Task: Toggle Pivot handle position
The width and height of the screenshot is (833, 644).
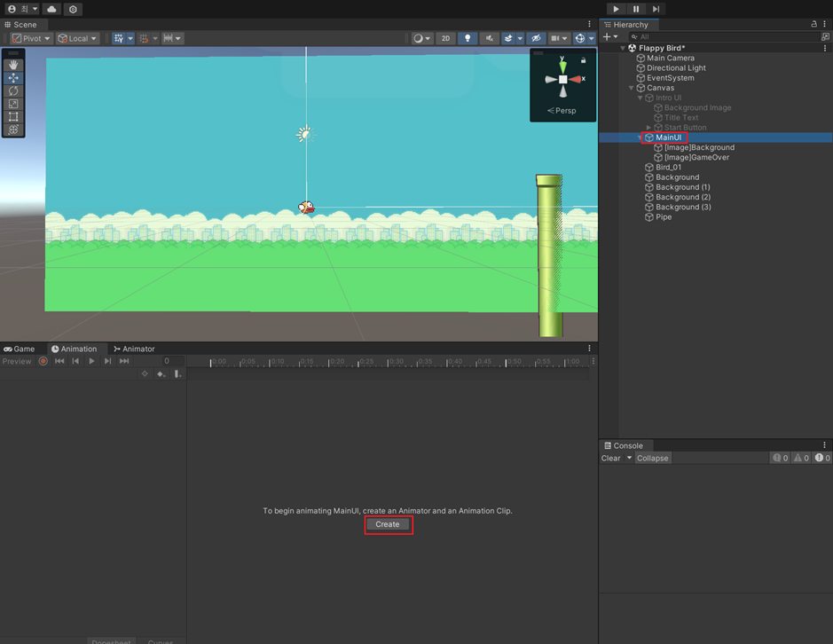Action: click(31, 38)
